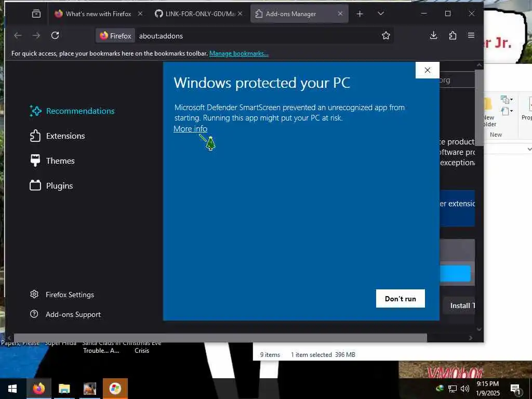Click the Don't run button

(401, 299)
